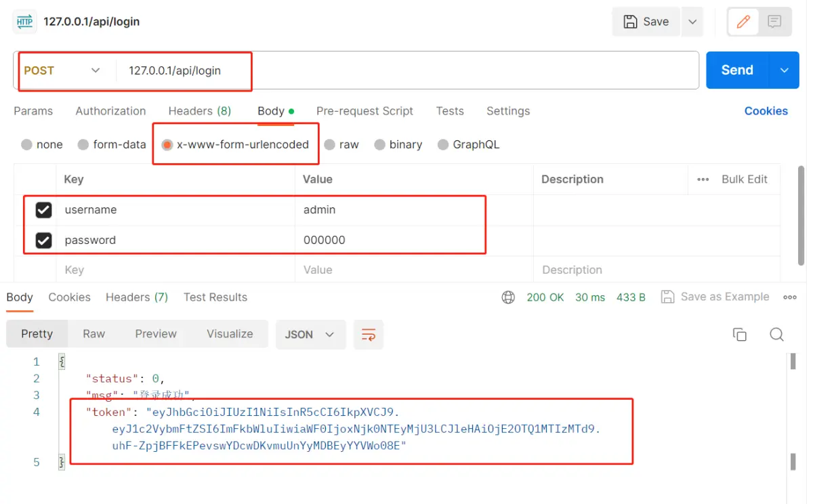Uncheck the password row checkbox

pos(43,240)
